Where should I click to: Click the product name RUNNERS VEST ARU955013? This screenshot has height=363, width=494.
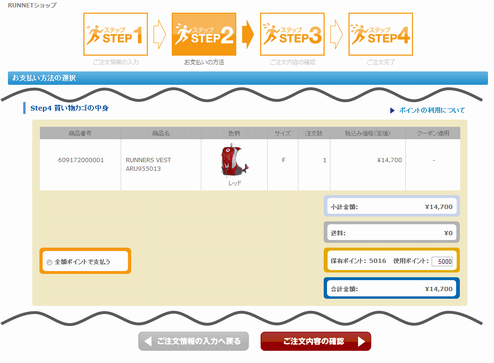point(148,164)
